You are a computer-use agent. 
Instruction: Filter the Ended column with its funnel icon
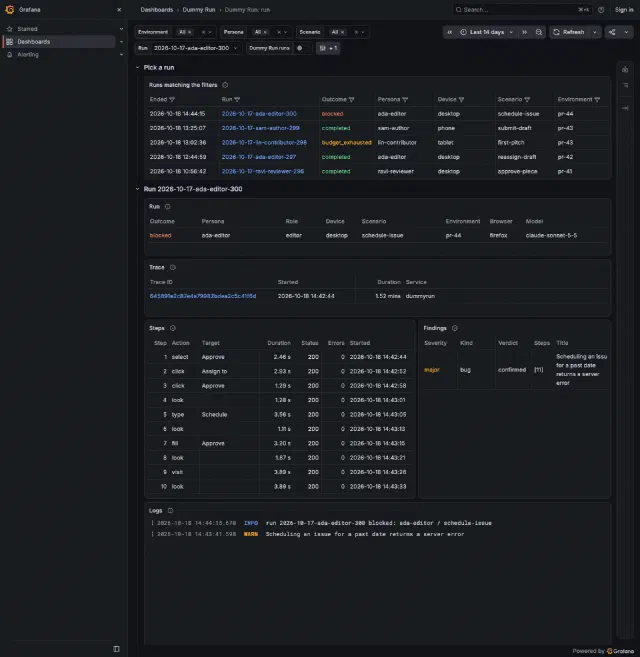(x=172, y=100)
